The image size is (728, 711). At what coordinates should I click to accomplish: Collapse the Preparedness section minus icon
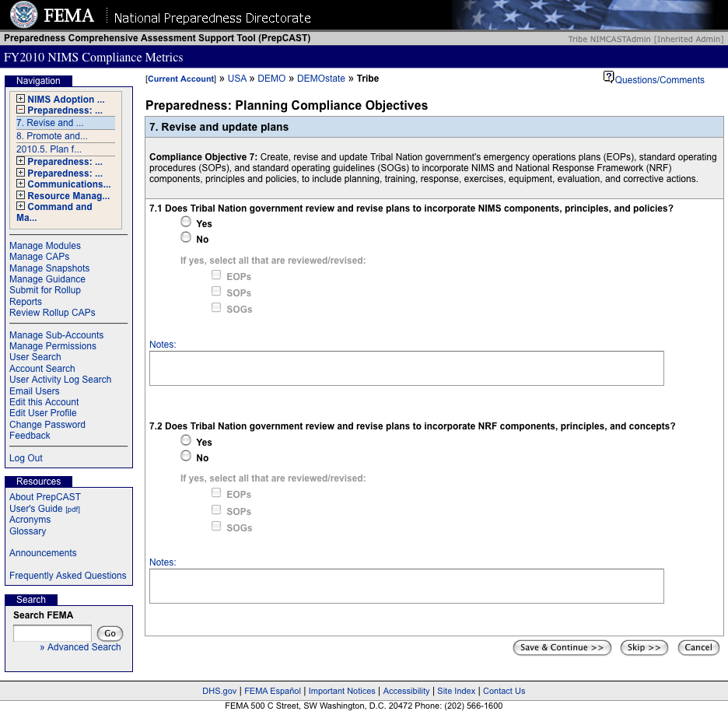21,110
